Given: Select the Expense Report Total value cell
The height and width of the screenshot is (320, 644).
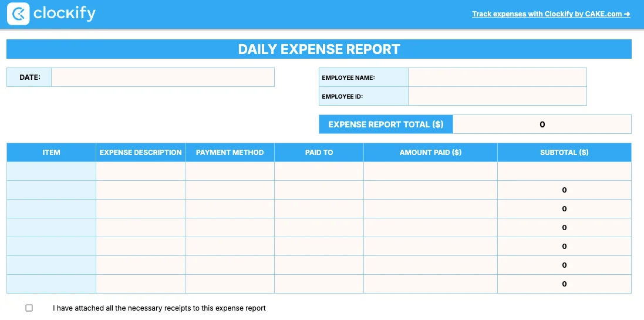Looking at the screenshot, I should 542,124.
